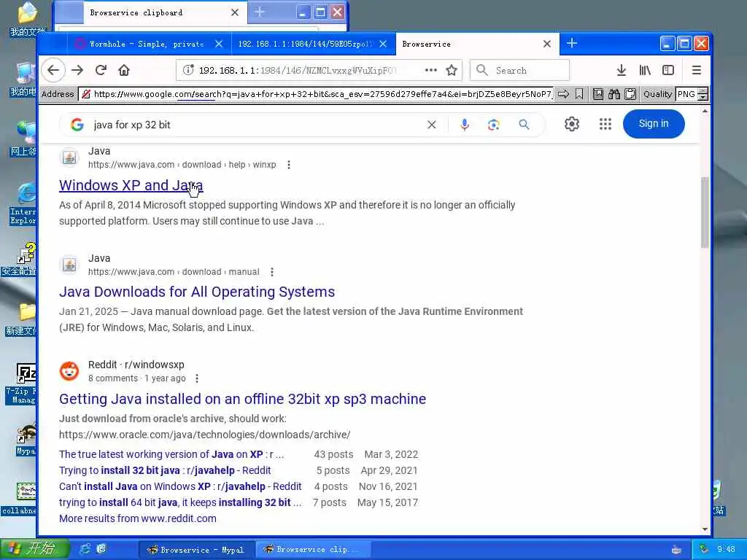747x560 pixels.
Task: Open Google quick settings gear
Action: pyautogui.click(x=572, y=124)
